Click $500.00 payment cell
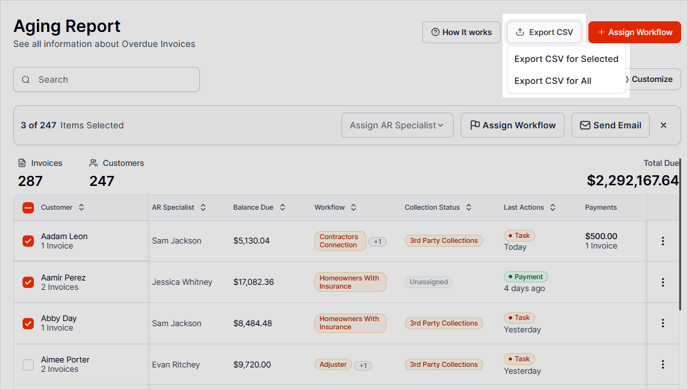 click(601, 236)
